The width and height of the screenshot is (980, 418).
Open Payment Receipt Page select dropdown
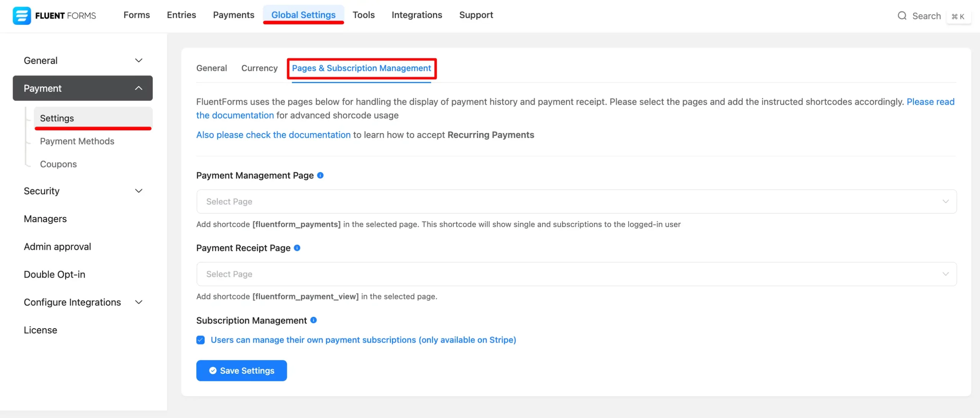pos(576,274)
